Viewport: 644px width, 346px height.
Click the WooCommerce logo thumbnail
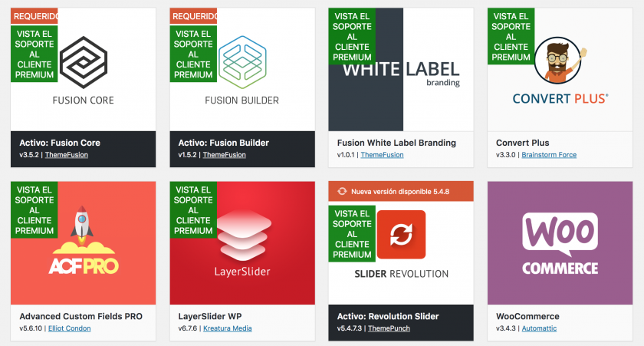point(560,243)
